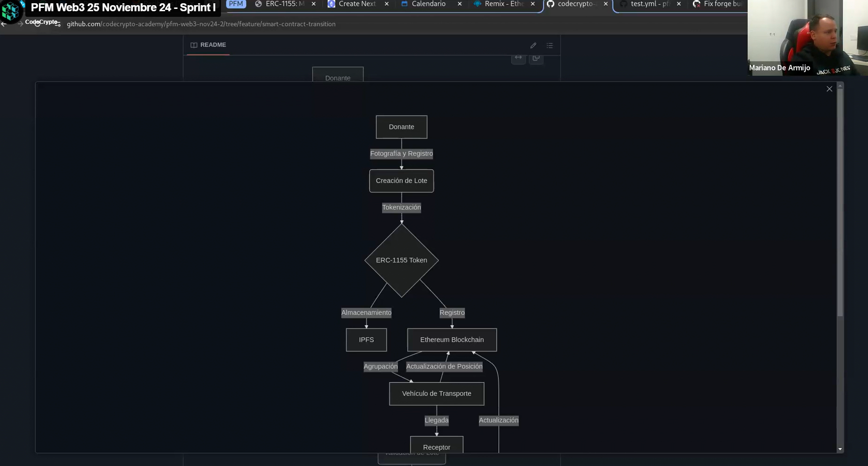
Task: Click the 'Registro' edge label
Action: pos(452,313)
